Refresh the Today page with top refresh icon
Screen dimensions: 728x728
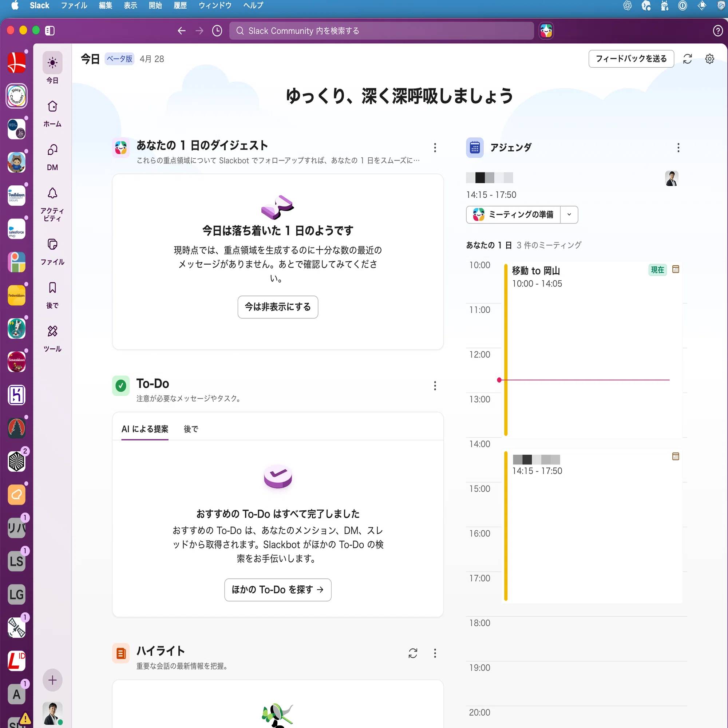(687, 59)
